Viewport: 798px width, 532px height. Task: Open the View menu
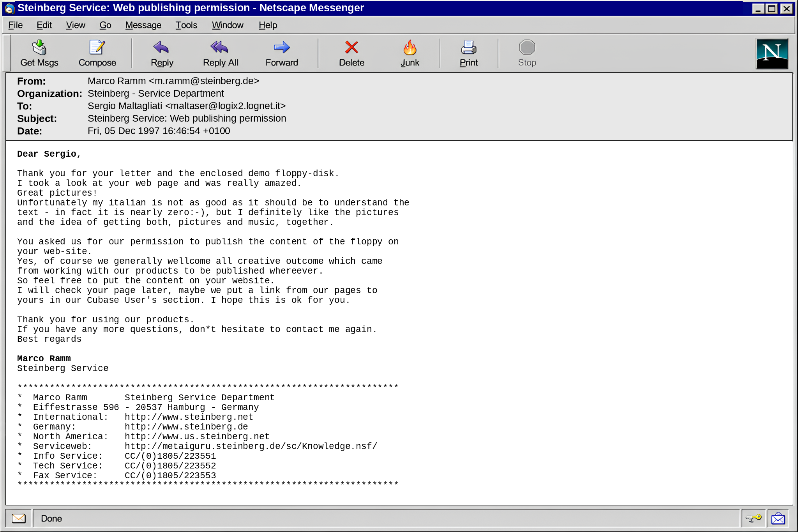pyautogui.click(x=75, y=25)
